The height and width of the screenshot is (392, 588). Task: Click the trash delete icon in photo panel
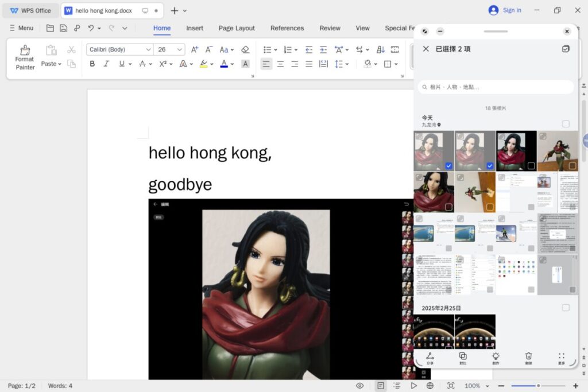click(528, 358)
